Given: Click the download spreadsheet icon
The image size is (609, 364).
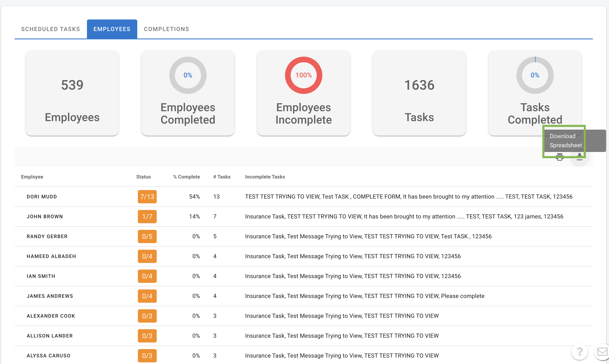Looking at the screenshot, I should tap(579, 157).
